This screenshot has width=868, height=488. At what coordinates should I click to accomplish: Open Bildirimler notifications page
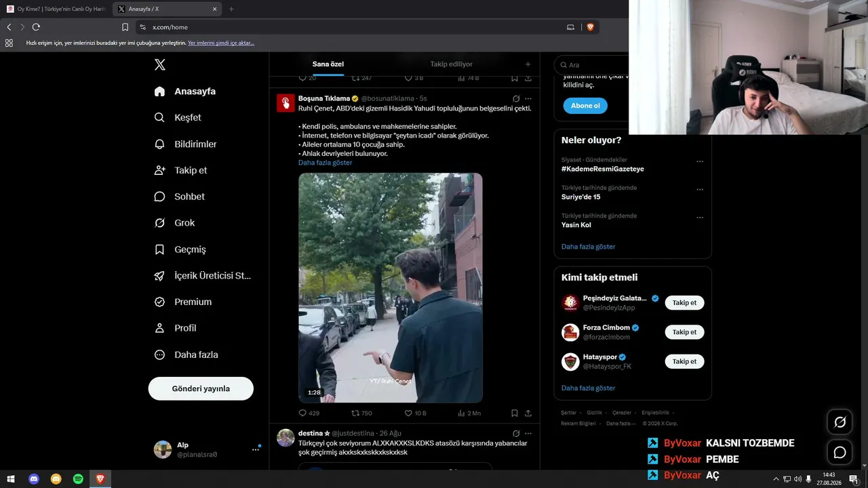(185, 144)
